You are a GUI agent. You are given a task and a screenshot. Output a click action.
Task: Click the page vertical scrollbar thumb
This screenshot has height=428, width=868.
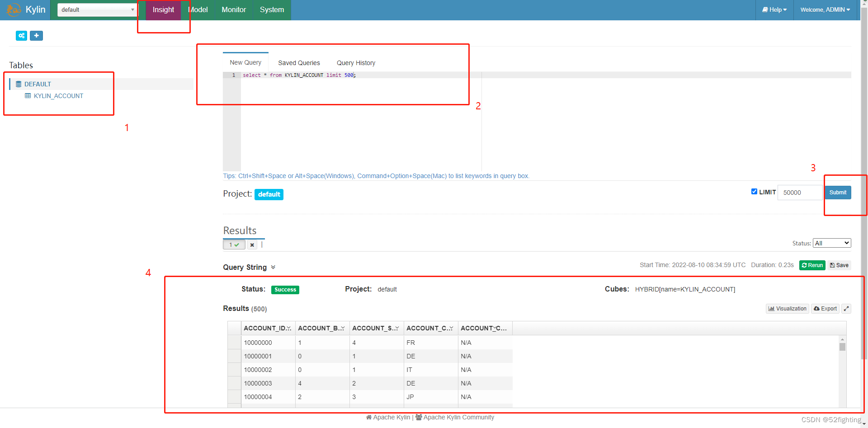tap(864, 183)
